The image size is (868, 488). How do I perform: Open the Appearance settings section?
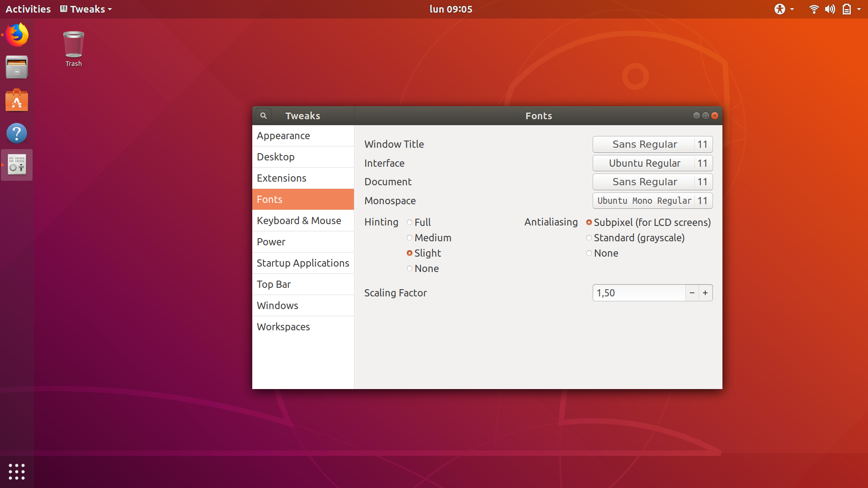click(283, 136)
